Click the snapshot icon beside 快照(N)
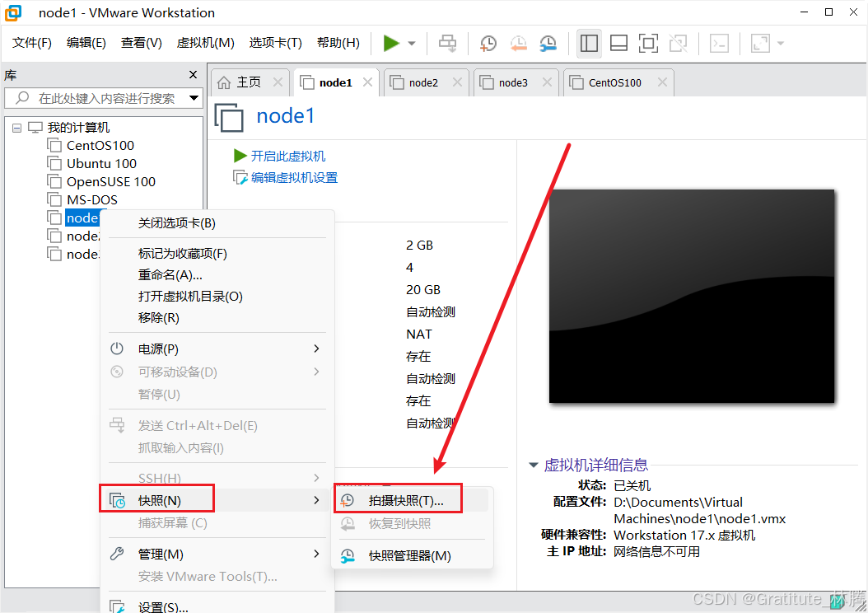This screenshot has width=868, height=613. tap(118, 501)
